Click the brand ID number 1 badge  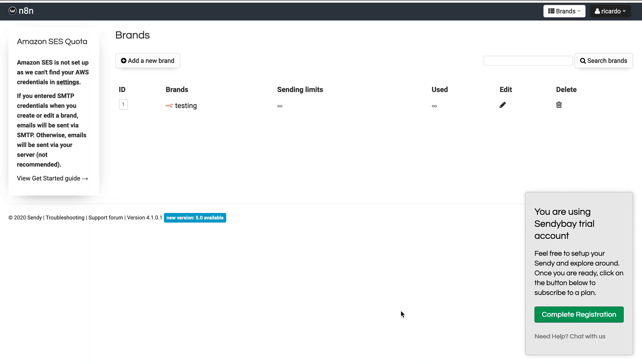123,104
